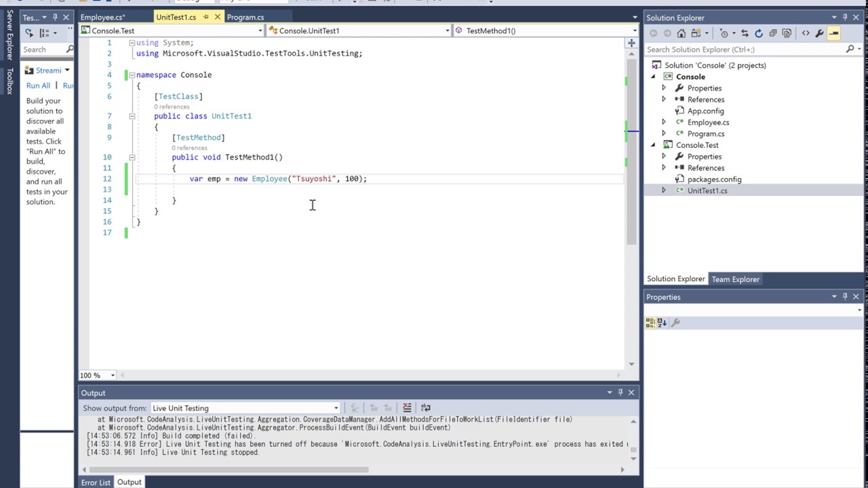The image size is (868, 488).
Task: Expand the Employee.cs tree item
Action: point(664,122)
